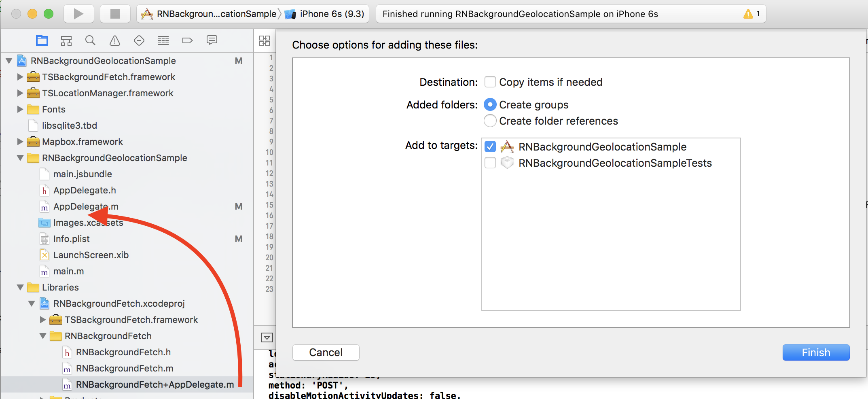Open the Report navigator speech bubble icon

pyautogui.click(x=212, y=40)
